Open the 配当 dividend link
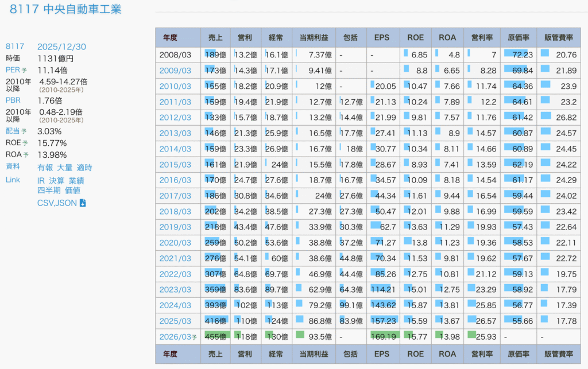Viewport: 588px width, 369px height. (13, 131)
